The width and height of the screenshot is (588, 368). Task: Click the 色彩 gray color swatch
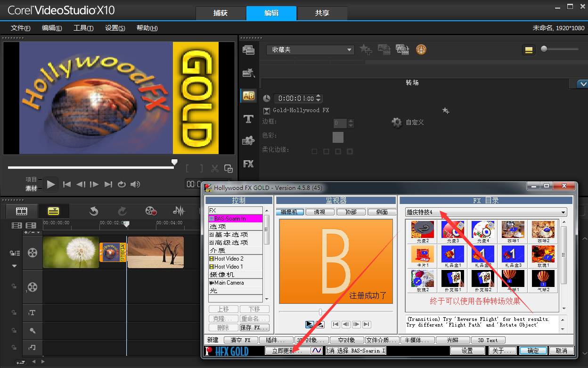(338, 137)
